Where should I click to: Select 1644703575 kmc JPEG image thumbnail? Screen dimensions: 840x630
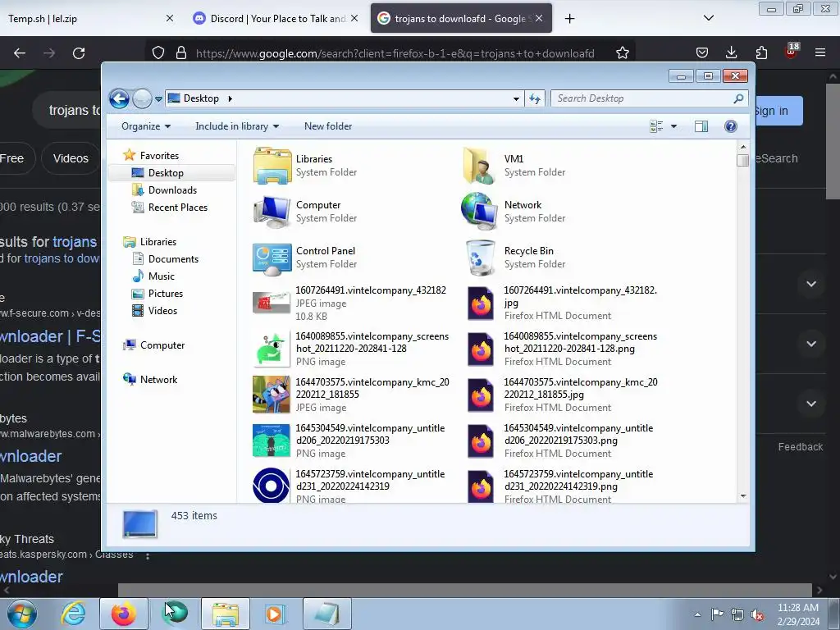tap(272, 395)
